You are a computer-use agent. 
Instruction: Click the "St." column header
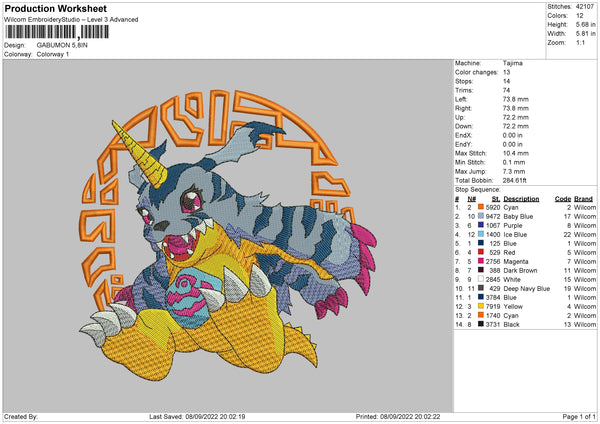(496, 199)
